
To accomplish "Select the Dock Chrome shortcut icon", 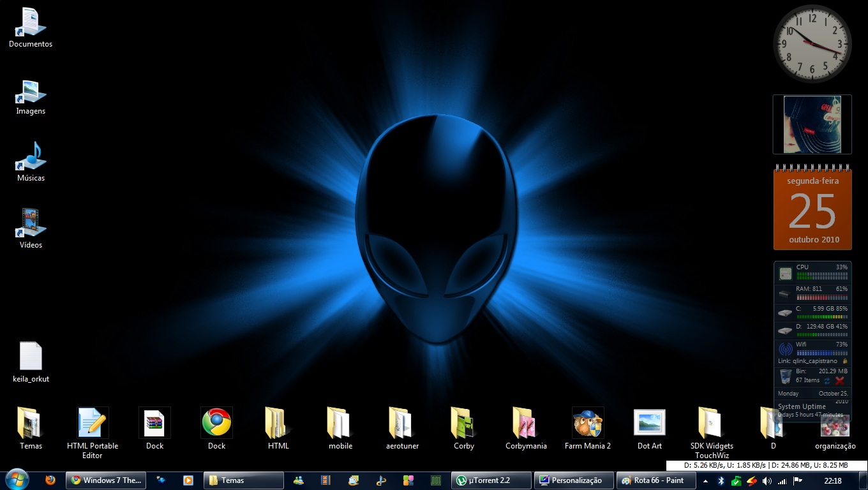I will tap(216, 422).
